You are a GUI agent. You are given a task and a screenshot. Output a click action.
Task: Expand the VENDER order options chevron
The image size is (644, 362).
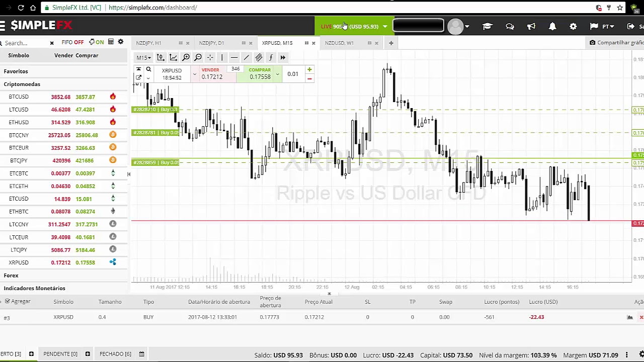[194, 75]
